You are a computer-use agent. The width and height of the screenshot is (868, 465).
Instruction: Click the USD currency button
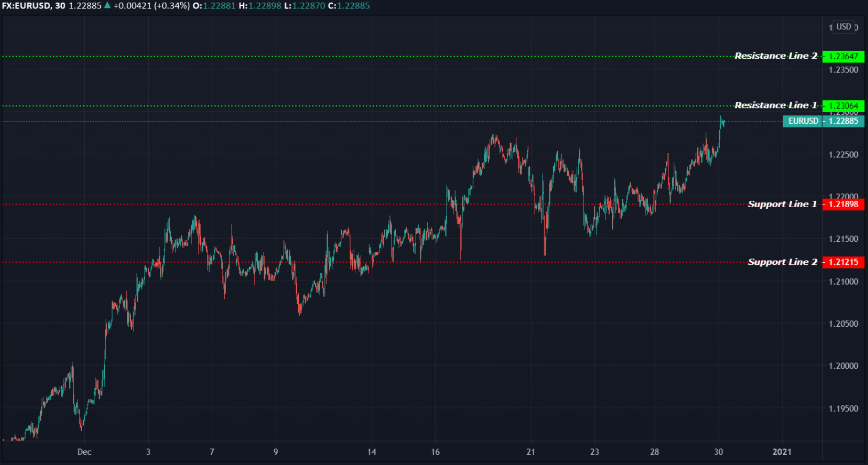coord(843,27)
